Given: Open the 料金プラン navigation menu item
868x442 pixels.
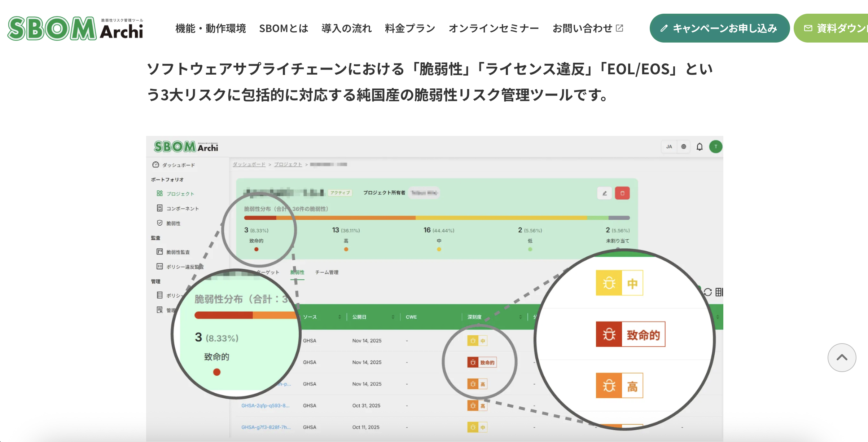Looking at the screenshot, I should pos(409,28).
